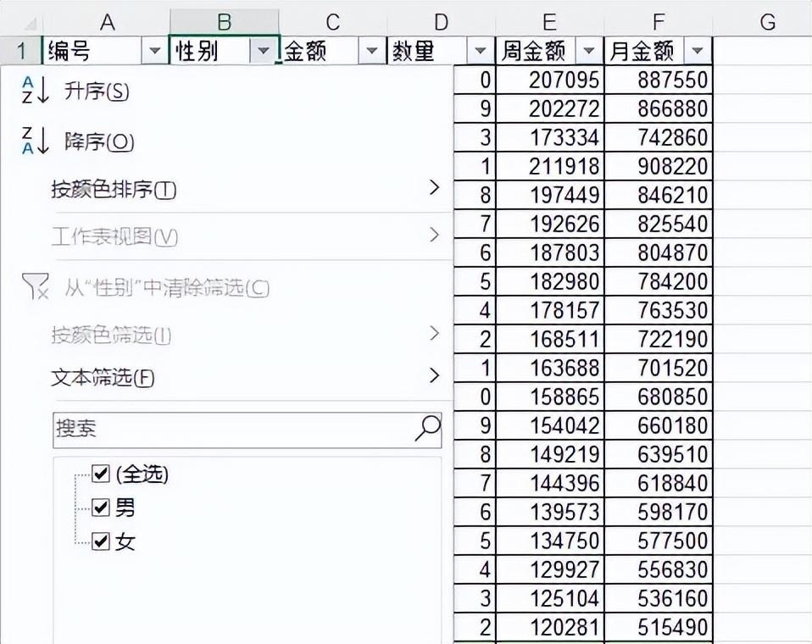This screenshot has height=644, width=812.
Task: Select cell with value 144396
Action: coord(550,483)
